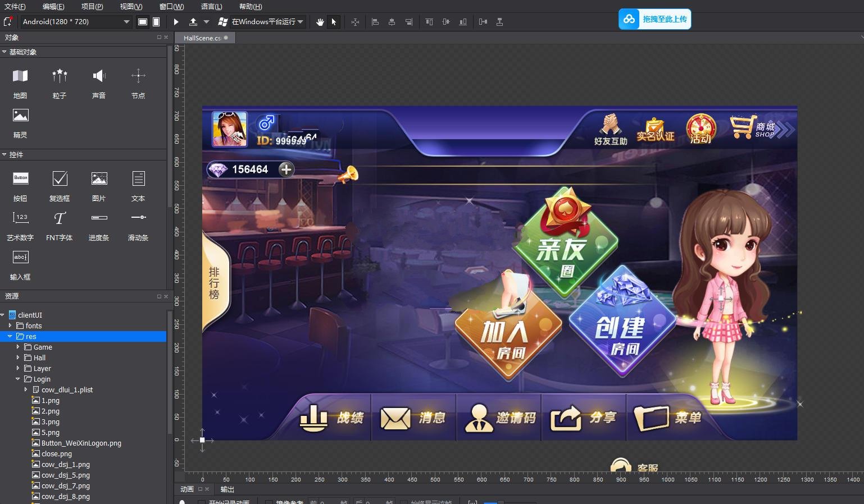Pick the 复选框 checkbox widget
864x504 pixels.
[x=60, y=186]
